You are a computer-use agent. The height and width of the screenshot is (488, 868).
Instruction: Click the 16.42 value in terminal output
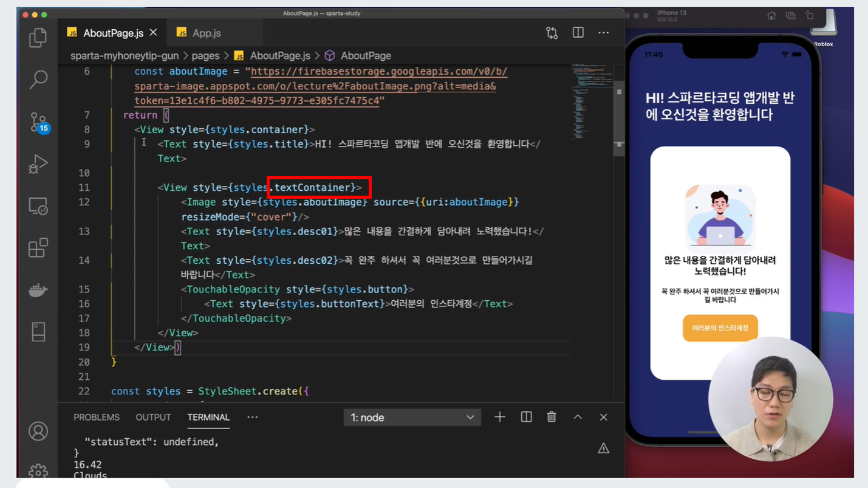pyautogui.click(x=87, y=465)
